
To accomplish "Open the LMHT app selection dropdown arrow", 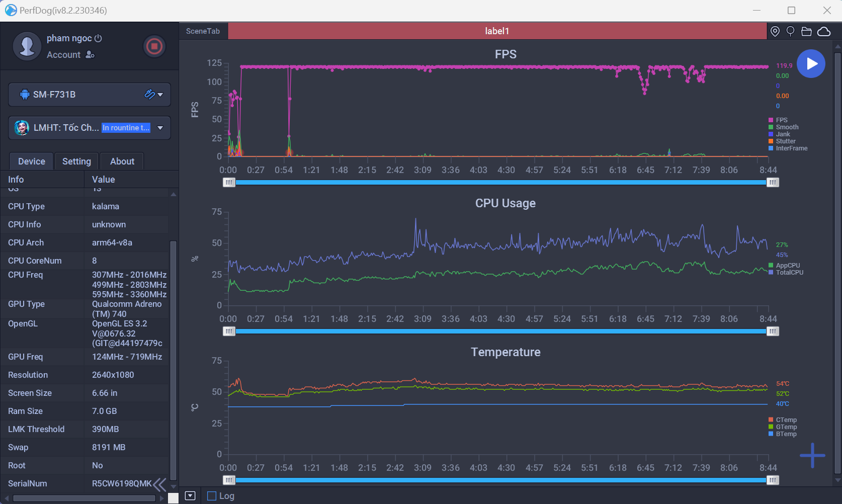I will point(160,128).
